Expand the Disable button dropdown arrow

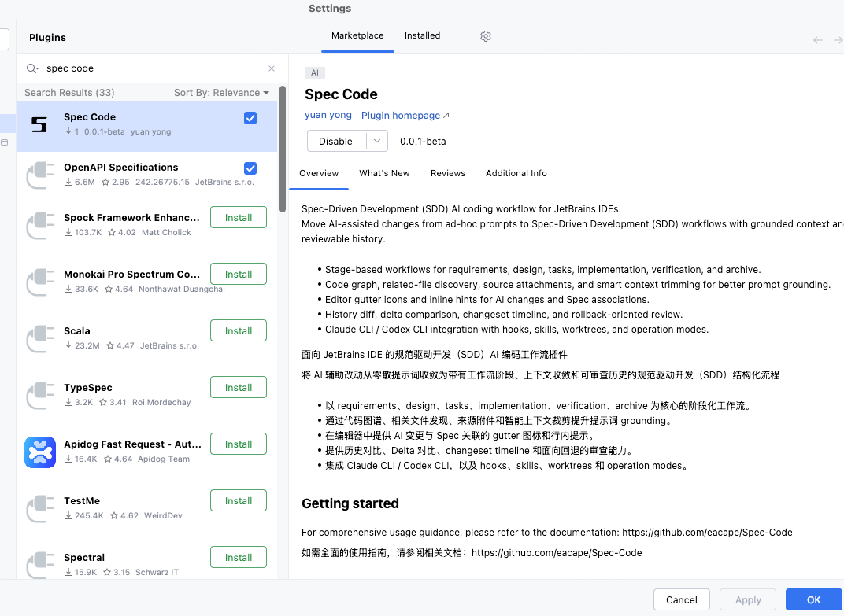click(377, 141)
